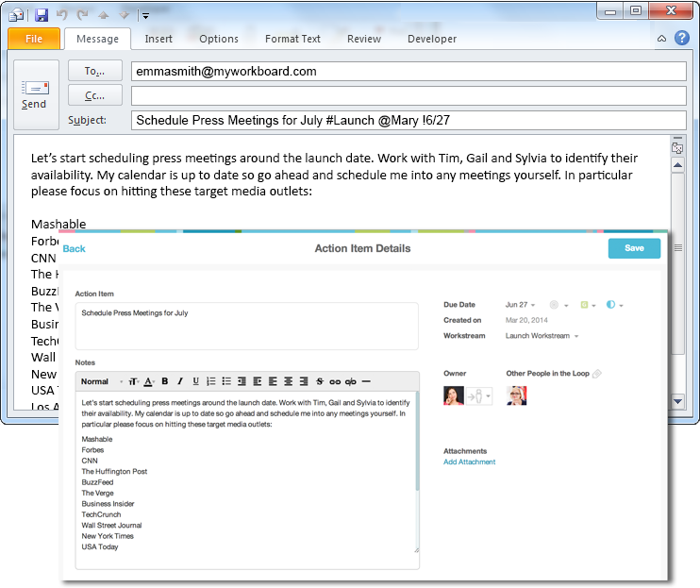
Task: Switch to the Message tab
Action: 97,39
